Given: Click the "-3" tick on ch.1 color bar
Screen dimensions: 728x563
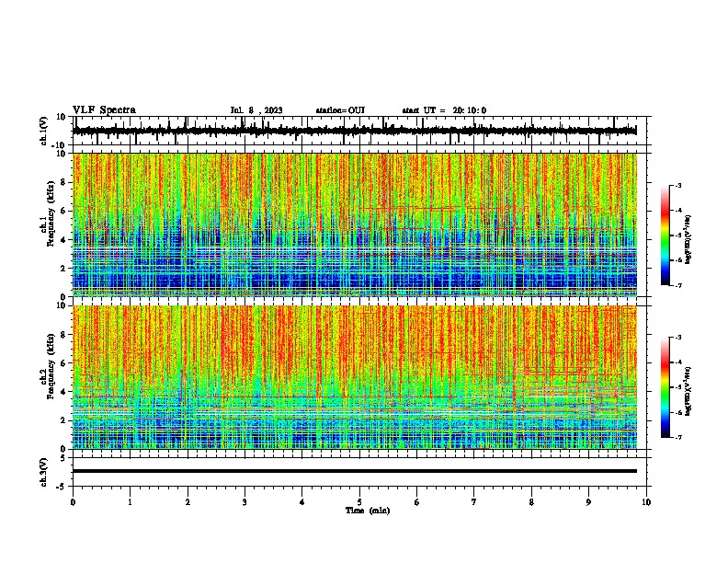Looking at the screenshot, I should 677,185.
